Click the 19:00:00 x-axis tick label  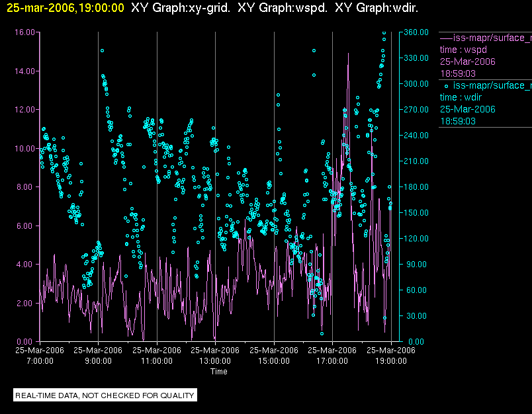[x=390, y=361]
